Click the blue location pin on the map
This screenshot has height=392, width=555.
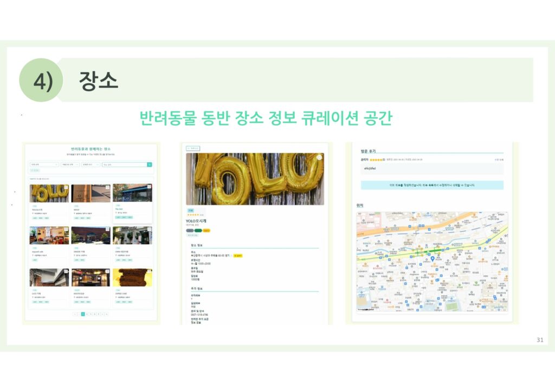coord(433,259)
